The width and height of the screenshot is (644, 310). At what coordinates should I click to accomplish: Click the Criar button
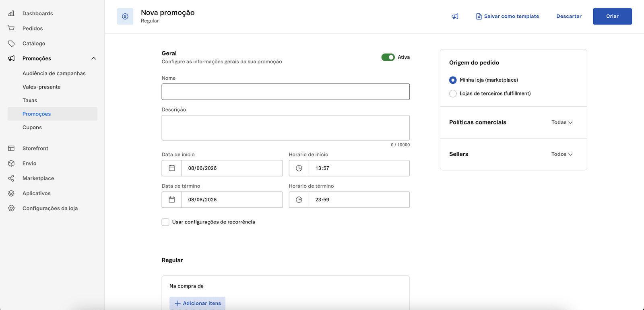(612, 17)
